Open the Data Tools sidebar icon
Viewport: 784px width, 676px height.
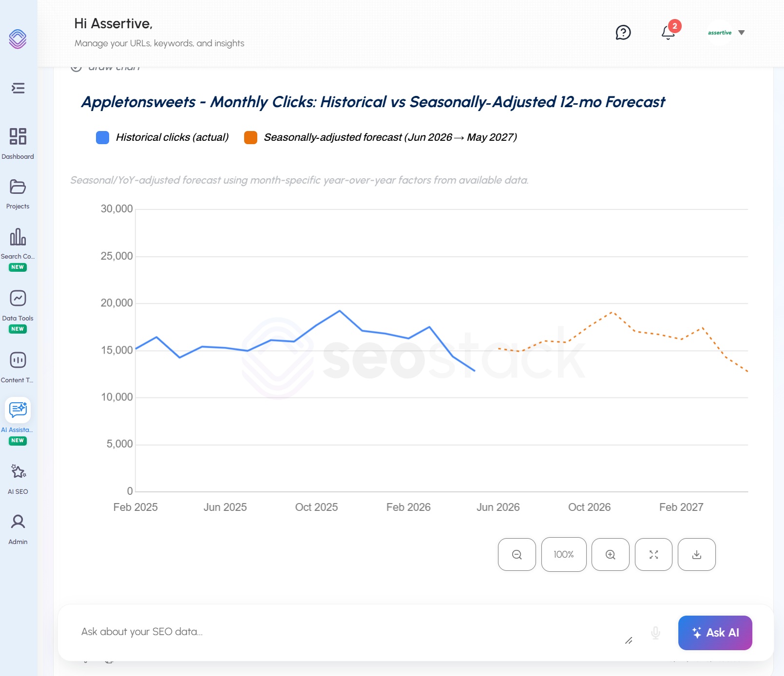[18, 298]
